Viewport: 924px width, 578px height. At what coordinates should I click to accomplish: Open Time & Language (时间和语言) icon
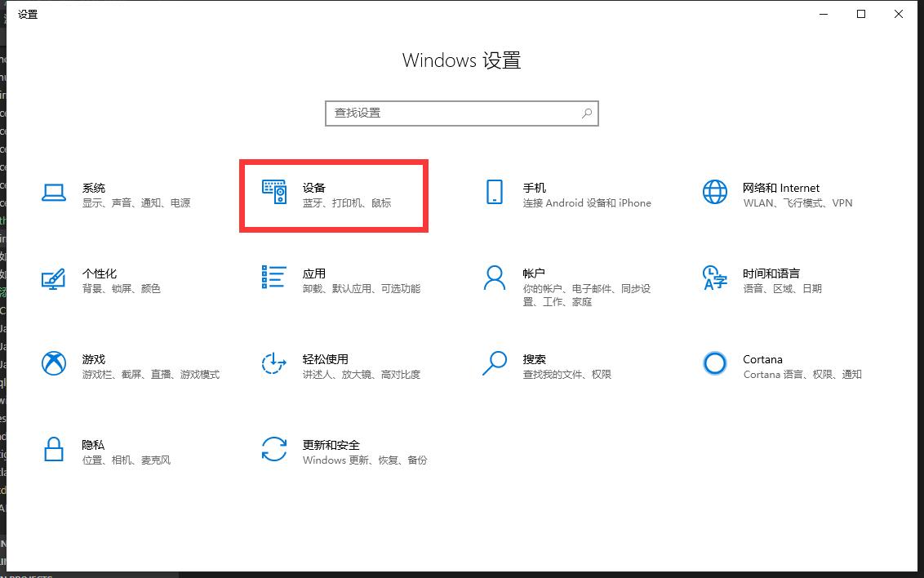[x=714, y=278]
